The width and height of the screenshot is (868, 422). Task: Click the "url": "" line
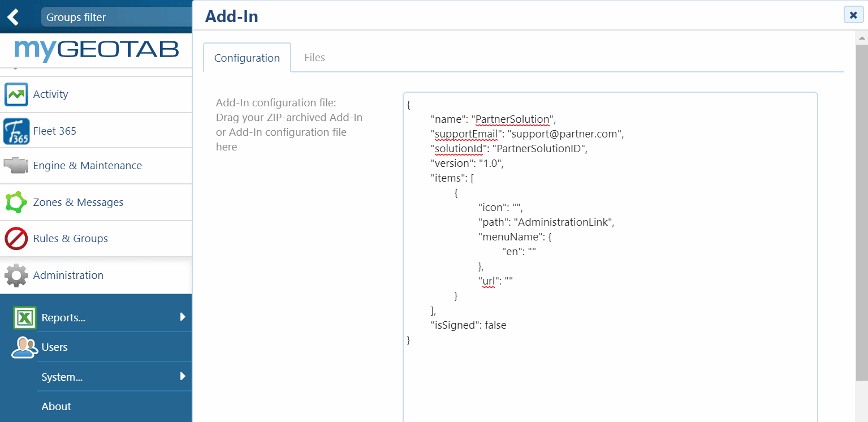click(495, 281)
